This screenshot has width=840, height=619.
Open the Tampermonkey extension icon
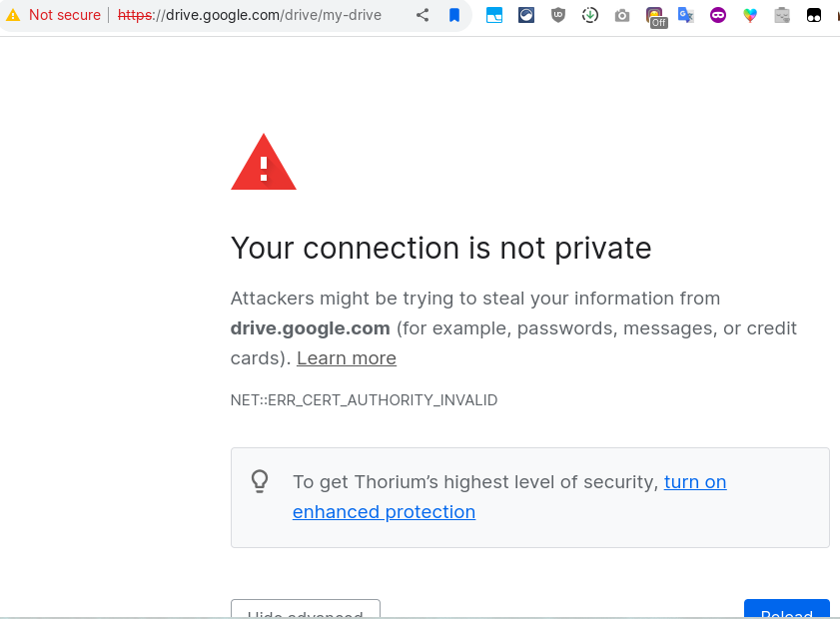click(x=814, y=16)
